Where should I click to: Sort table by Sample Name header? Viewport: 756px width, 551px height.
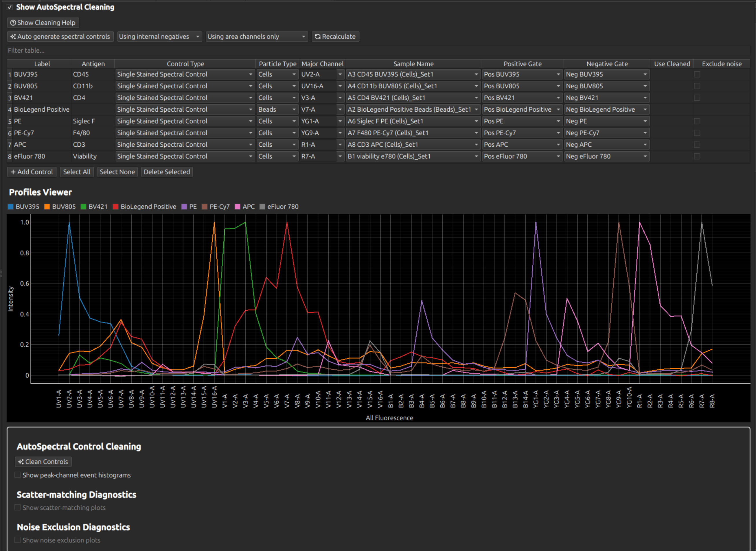(x=413, y=64)
